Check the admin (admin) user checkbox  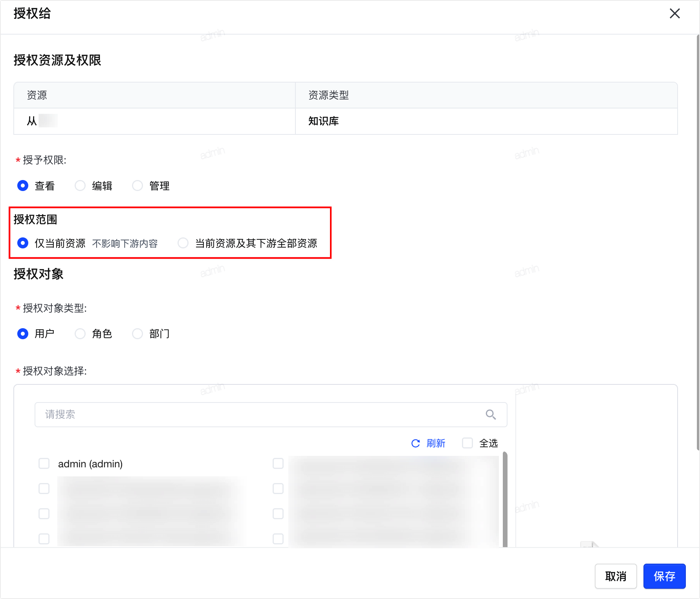[44, 463]
